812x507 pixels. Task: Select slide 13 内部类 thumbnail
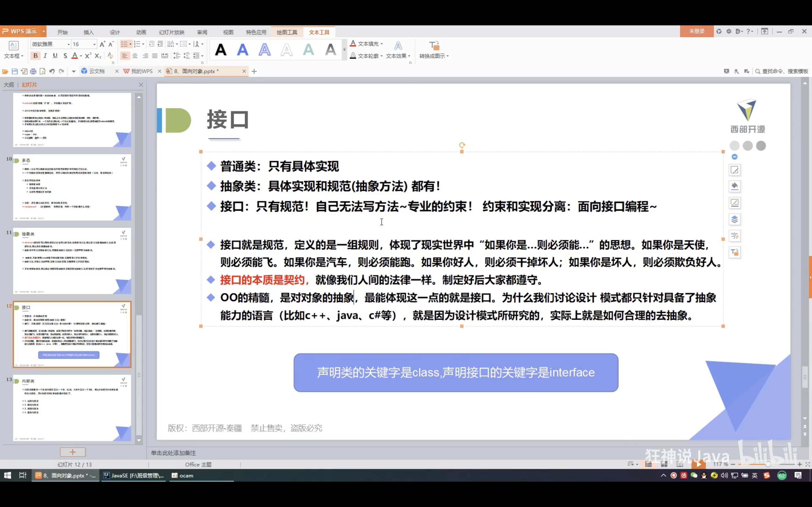point(72,407)
